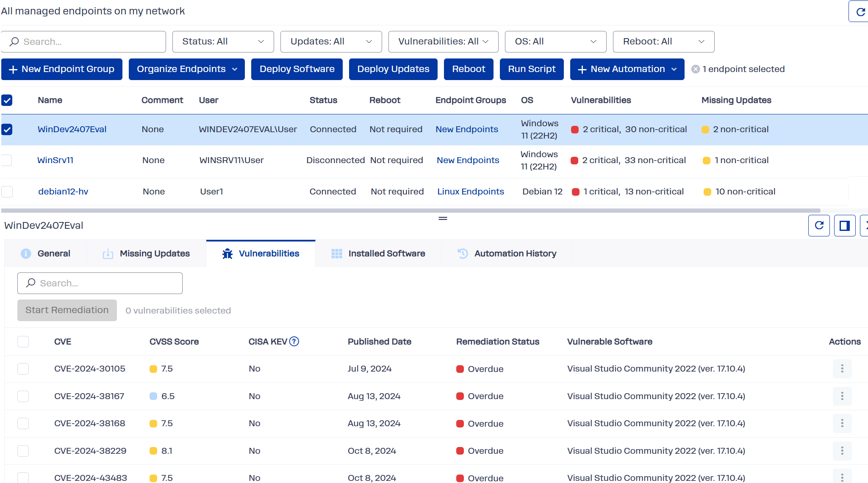Click the New Endpoint Group button
The height and width of the screenshot is (483, 868).
[62, 69]
